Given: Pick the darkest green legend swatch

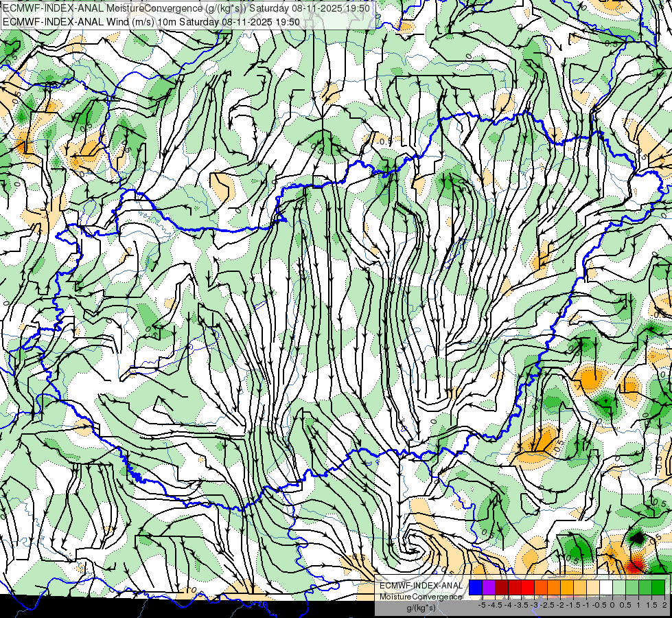Looking at the screenshot, I should pos(658,588).
